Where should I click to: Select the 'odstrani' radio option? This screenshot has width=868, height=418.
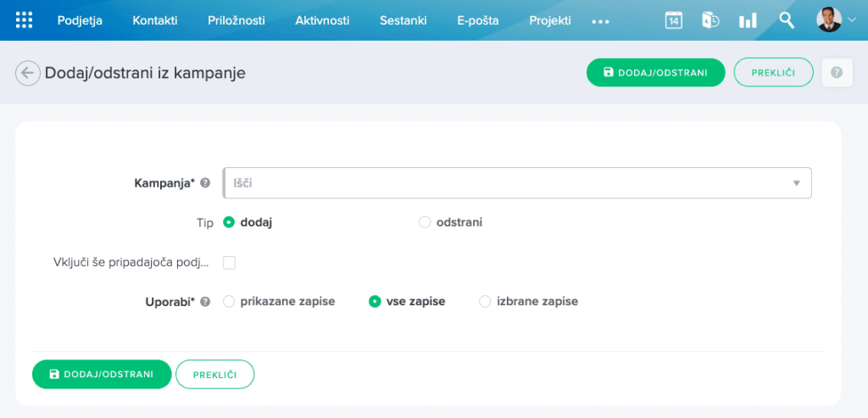click(425, 222)
